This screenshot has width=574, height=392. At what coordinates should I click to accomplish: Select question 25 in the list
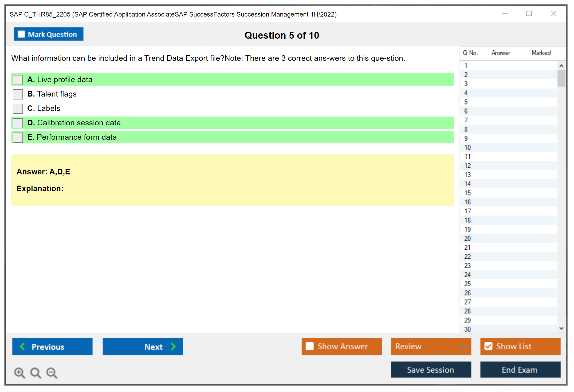467,284
